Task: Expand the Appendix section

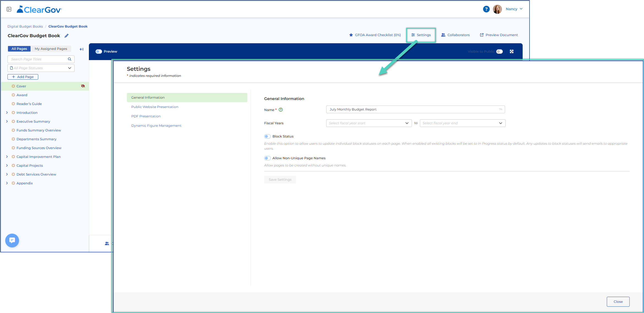Action: (7, 183)
